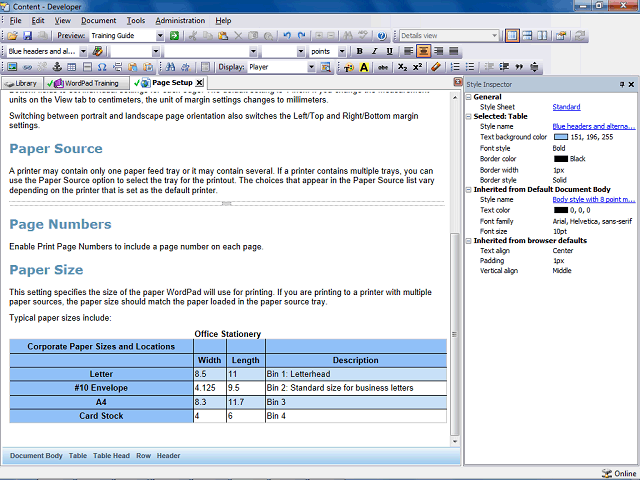Insert special symbol Omega icon

(102, 67)
